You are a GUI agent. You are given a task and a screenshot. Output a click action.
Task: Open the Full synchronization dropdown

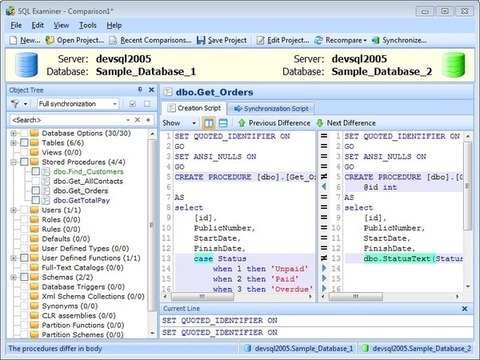(x=78, y=104)
